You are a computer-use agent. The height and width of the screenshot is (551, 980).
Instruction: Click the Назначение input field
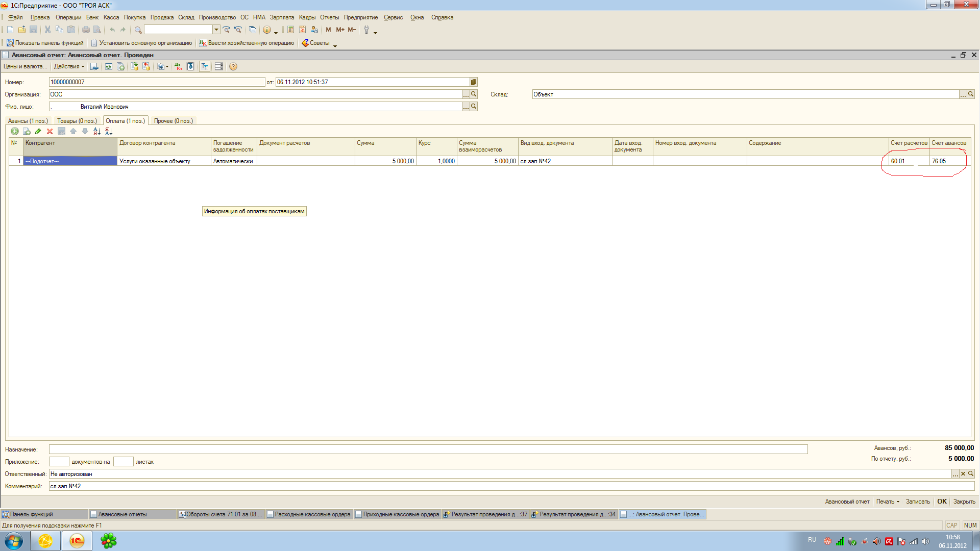pyautogui.click(x=428, y=449)
